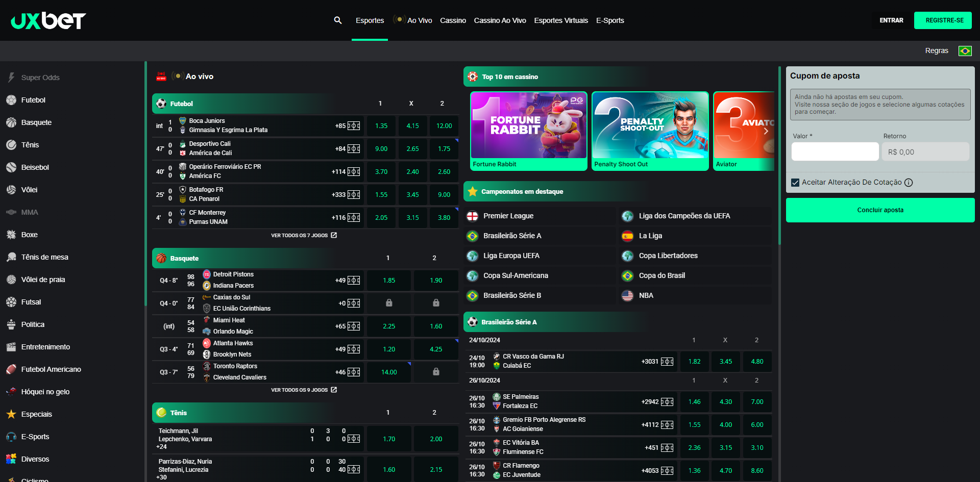
Task: Click VER TODOS OS 9 JOGOS link
Action: (304, 390)
